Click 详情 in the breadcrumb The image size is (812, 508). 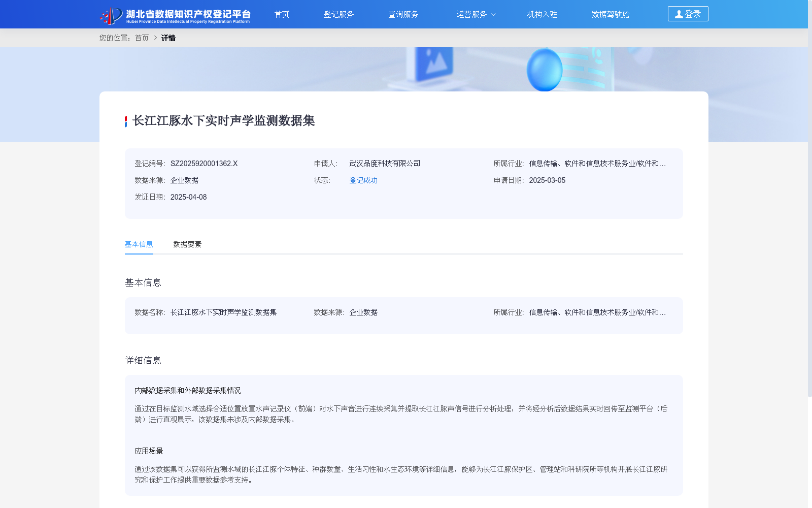[168, 38]
